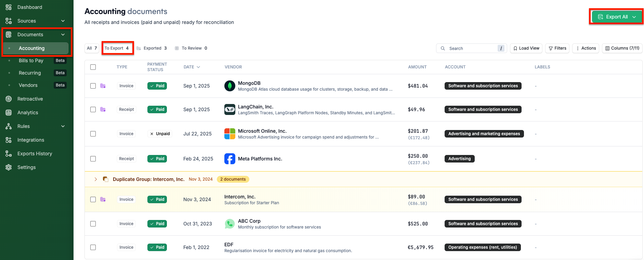Click the Dashboard icon in sidebar
Image resolution: width=644 pixels, height=260 pixels.
point(9,7)
